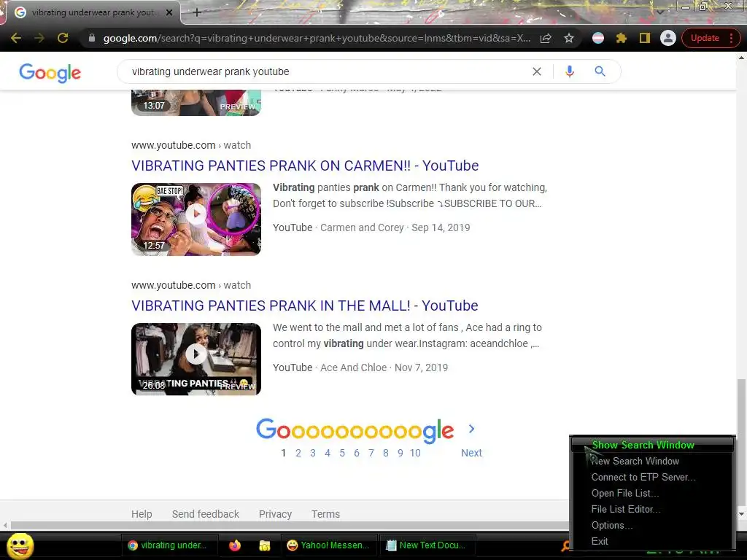
Task: Click the next page chevron arrow
Action: (x=472, y=429)
